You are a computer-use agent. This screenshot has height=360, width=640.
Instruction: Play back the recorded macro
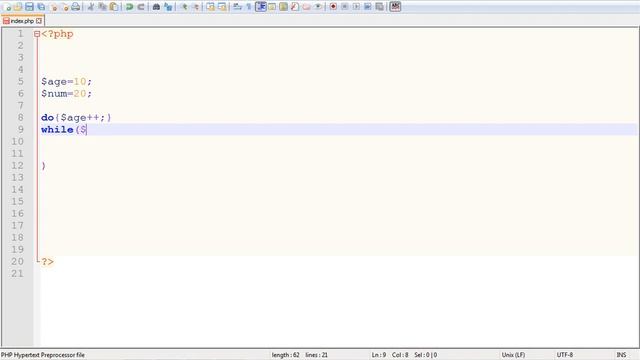coord(356,7)
